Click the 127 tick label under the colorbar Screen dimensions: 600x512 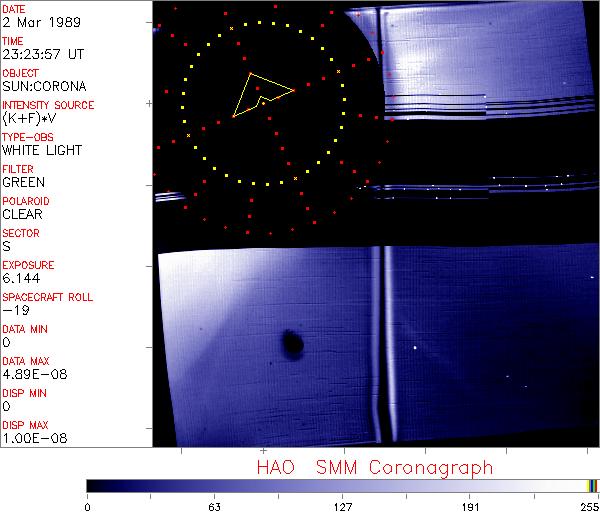[342, 506]
